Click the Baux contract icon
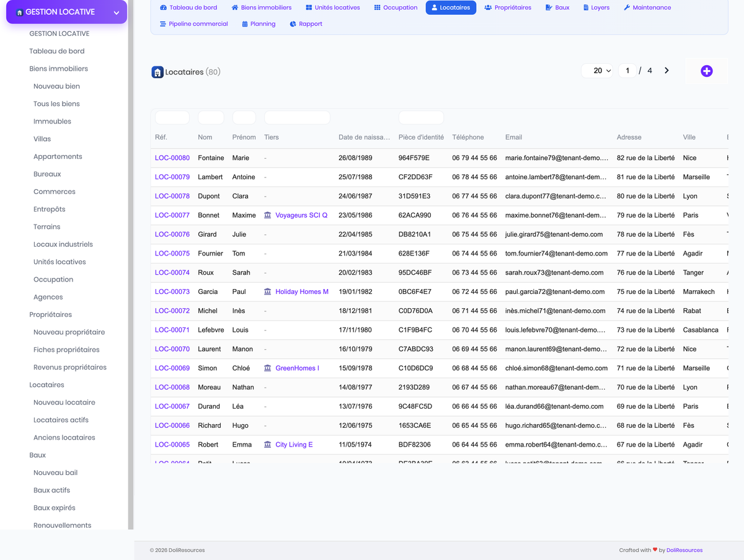This screenshot has width=744, height=560. 549,8
